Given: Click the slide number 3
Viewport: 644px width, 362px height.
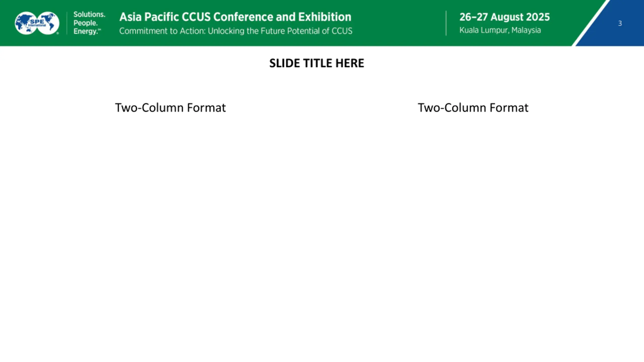Looking at the screenshot, I should [620, 23].
